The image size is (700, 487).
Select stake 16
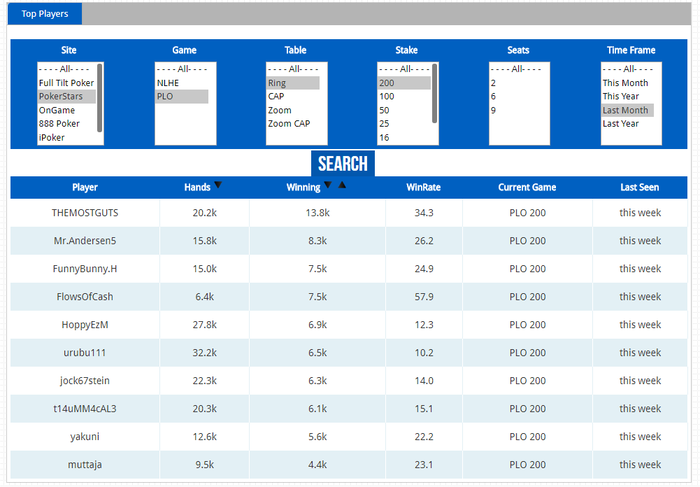point(404,137)
